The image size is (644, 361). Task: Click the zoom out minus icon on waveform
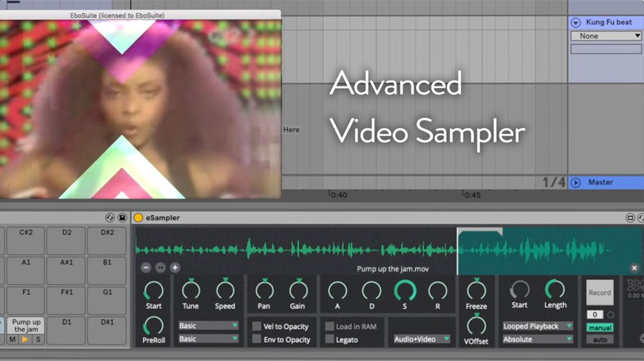coord(146,268)
